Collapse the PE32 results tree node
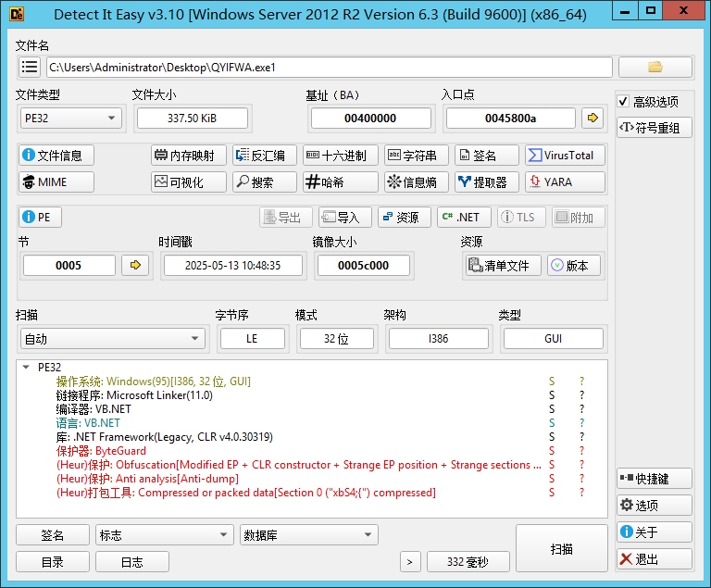The width and height of the screenshot is (711, 588). pos(26,367)
